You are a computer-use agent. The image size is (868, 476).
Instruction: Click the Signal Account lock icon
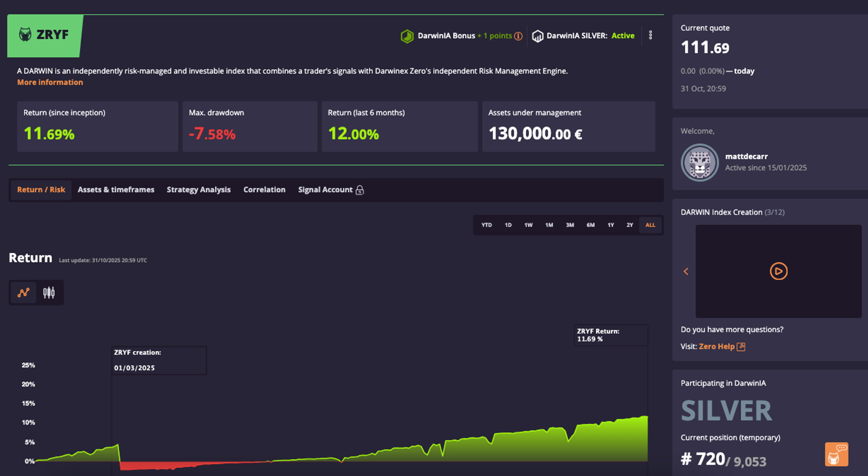pos(360,190)
